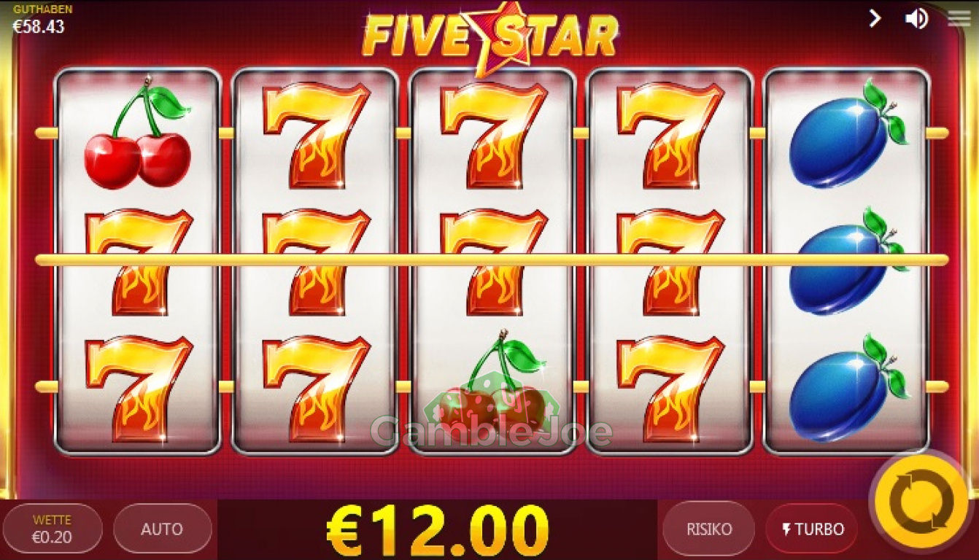The image size is (979, 560).
Task: Open the Auto spin options
Action: tap(162, 529)
